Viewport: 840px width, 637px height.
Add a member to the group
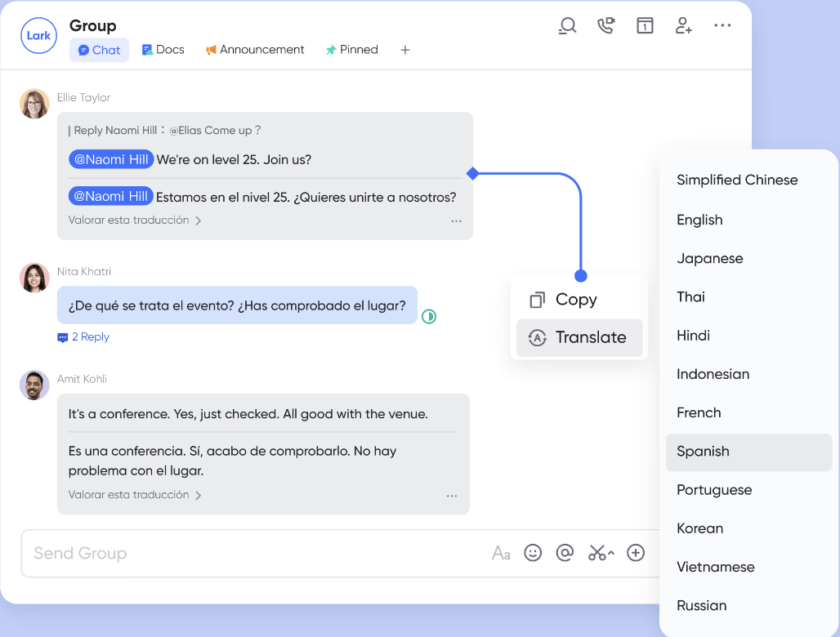pos(684,25)
